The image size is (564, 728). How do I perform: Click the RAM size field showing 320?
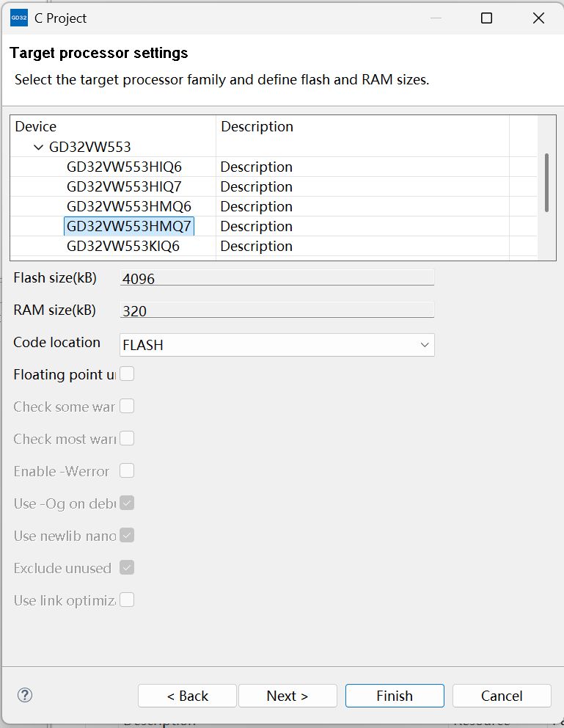[x=277, y=310]
